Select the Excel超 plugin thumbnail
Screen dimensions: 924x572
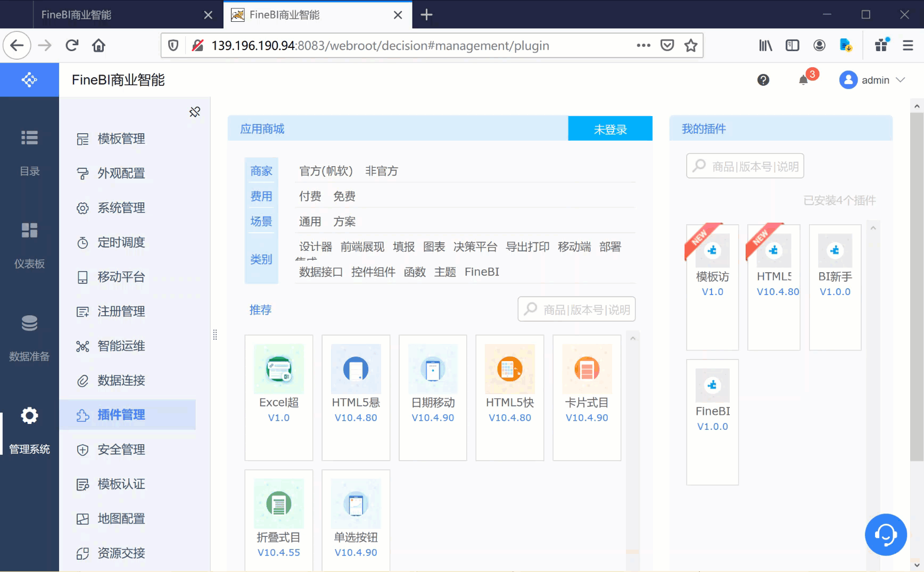pos(279,369)
